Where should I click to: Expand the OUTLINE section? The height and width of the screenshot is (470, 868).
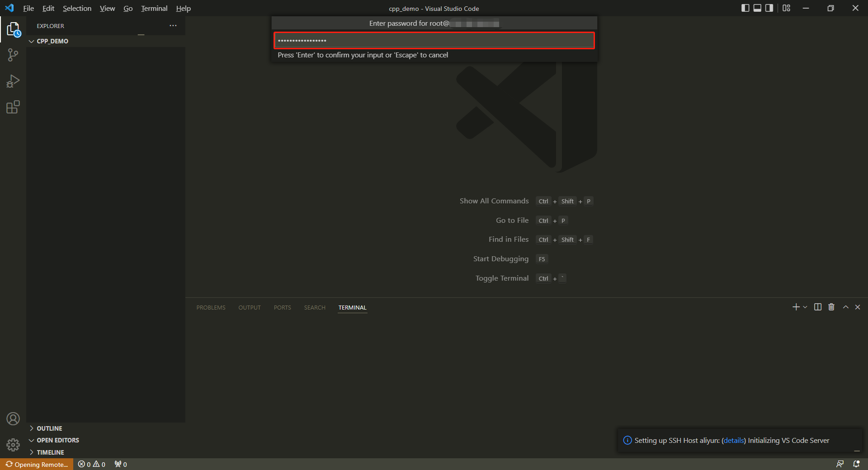(49, 428)
